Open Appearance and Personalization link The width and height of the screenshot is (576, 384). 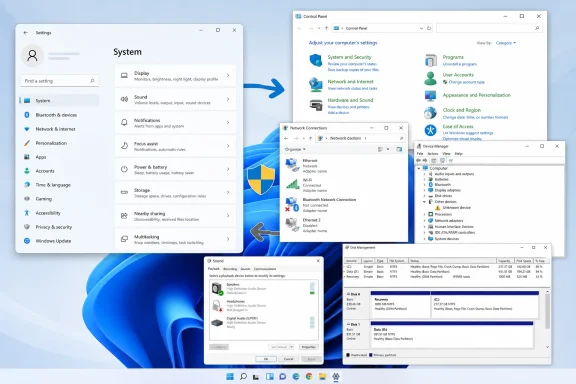click(x=476, y=95)
